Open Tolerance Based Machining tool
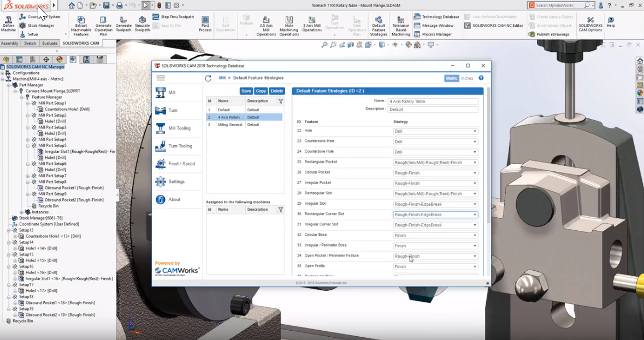This screenshot has height=340, width=644. tap(400, 26)
